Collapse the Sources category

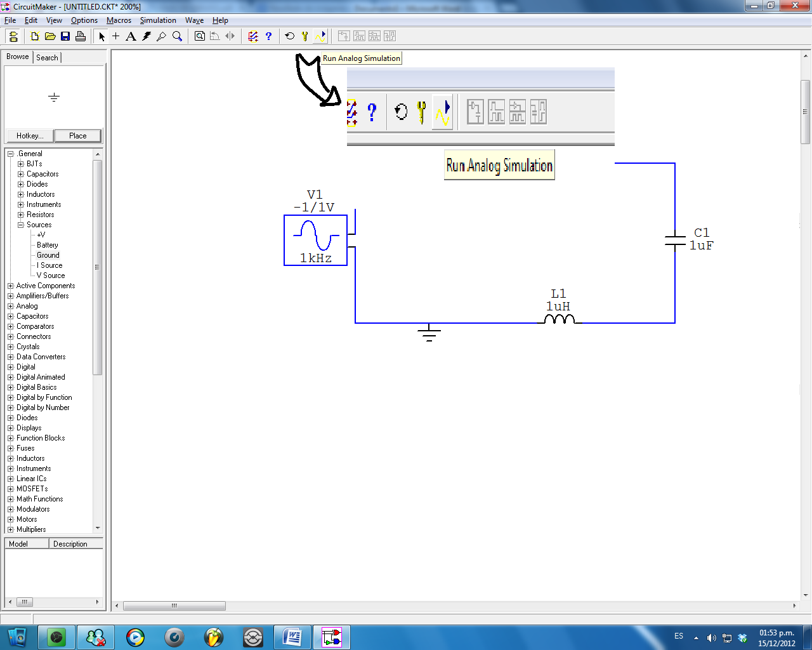tap(20, 225)
